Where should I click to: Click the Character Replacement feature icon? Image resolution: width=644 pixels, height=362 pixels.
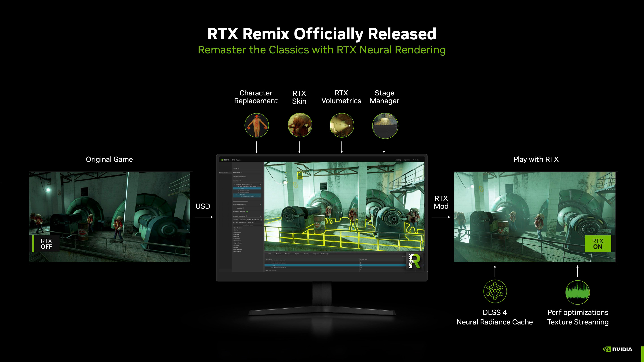click(257, 125)
